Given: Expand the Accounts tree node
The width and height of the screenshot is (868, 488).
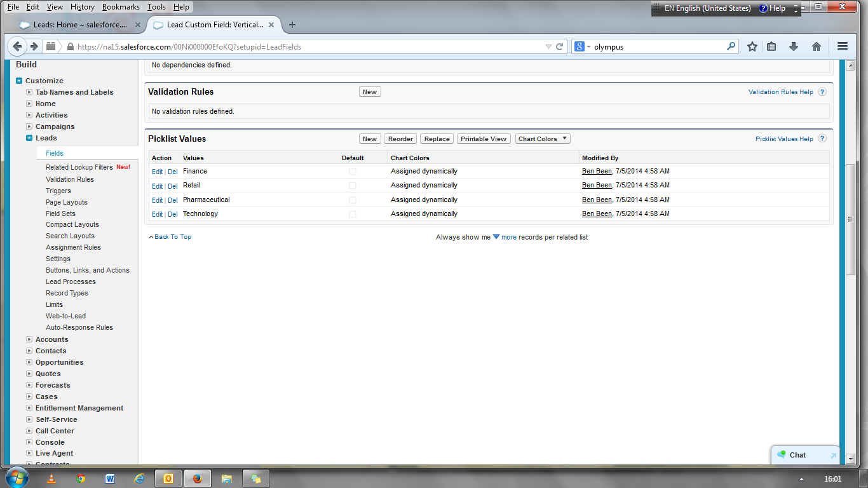Looking at the screenshot, I should (x=29, y=339).
